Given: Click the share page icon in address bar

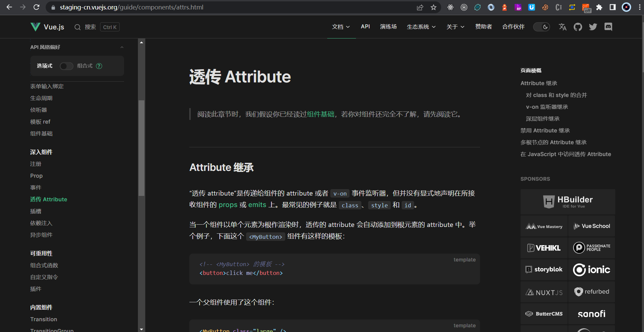Looking at the screenshot, I should (420, 7).
